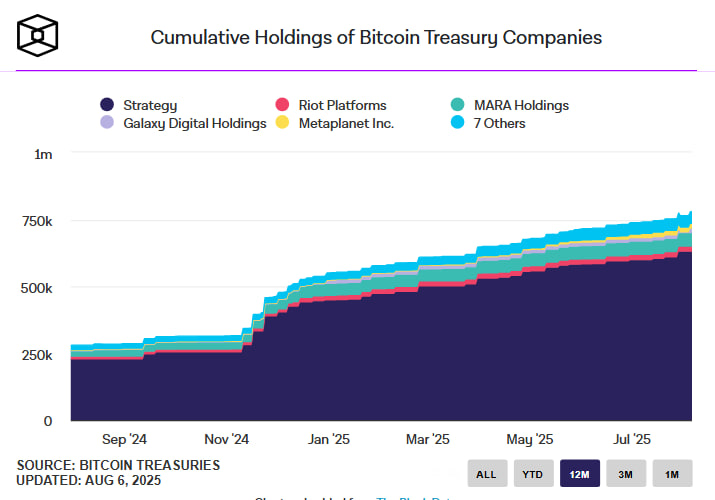Switch to the 1M range
Image resolution: width=715 pixels, height=500 pixels.
point(672,473)
